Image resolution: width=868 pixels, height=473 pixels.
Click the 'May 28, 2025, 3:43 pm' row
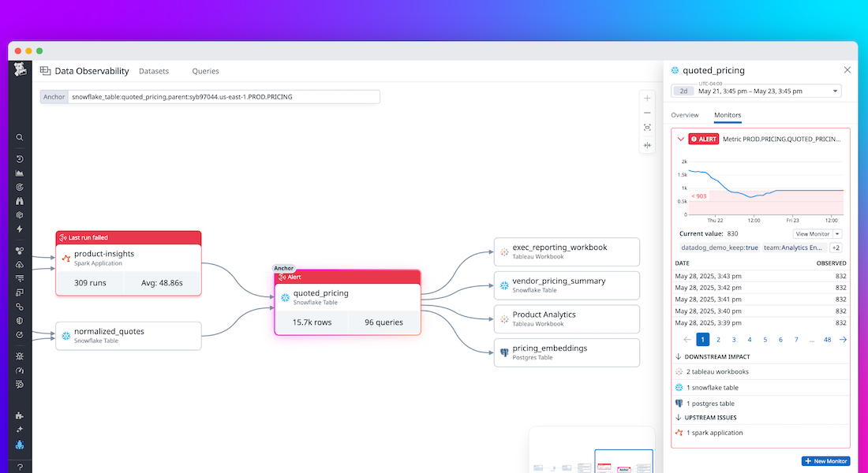pos(761,276)
